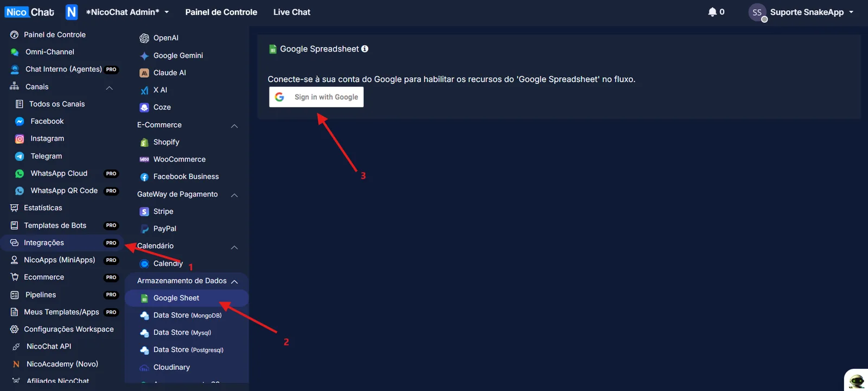Open NicoAcademy (Novo)
The image size is (868, 391).
62,364
